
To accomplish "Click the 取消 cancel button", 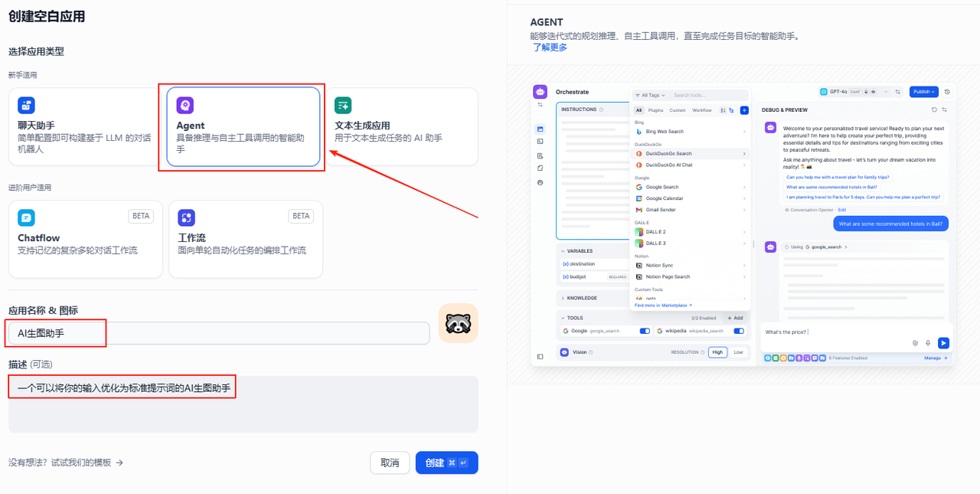I will (390, 463).
